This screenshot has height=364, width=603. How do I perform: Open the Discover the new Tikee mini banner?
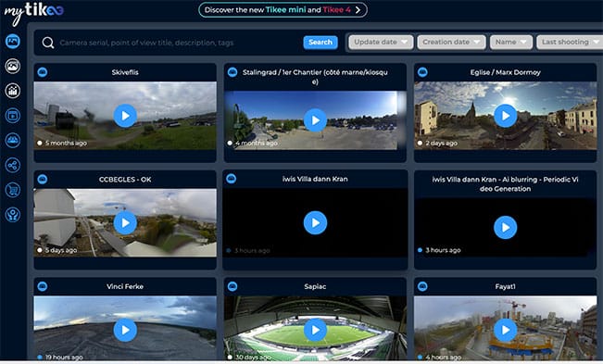coord(283,10)
